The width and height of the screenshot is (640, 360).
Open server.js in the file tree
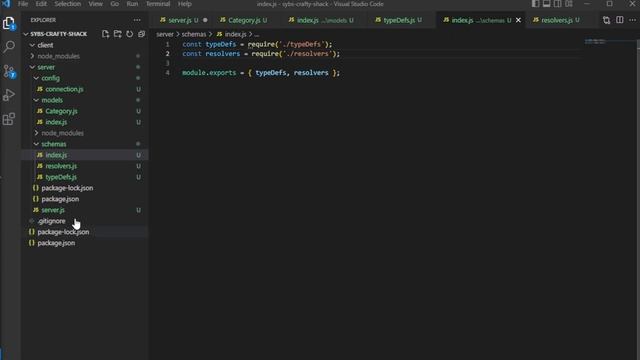click(53, 210)
